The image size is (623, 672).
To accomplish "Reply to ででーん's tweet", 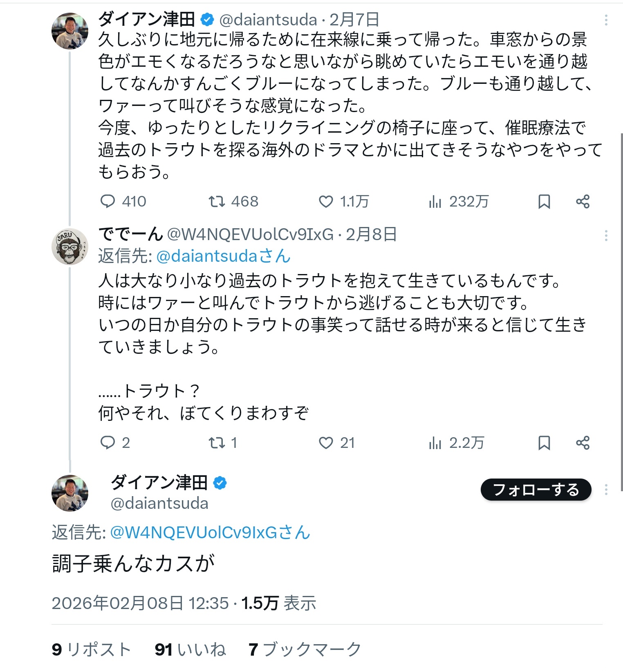I will point(108,443).
